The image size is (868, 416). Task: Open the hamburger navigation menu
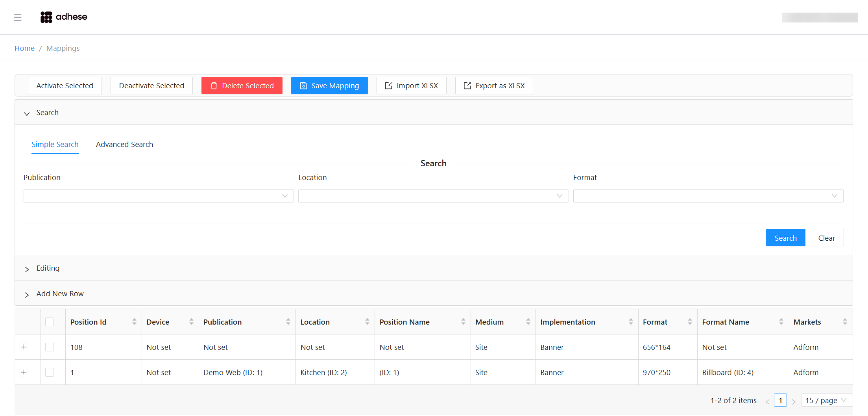tap(17, 17)
